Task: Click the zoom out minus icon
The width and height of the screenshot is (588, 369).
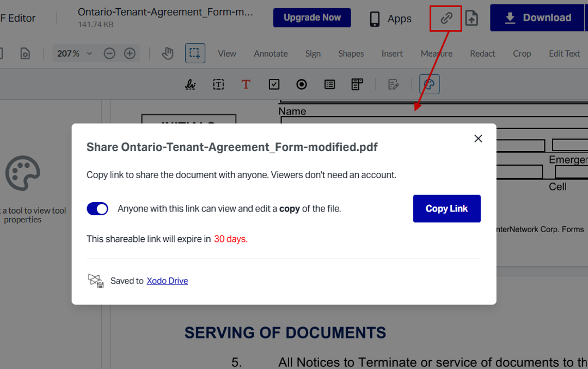Action: click(x=109, y=53)
